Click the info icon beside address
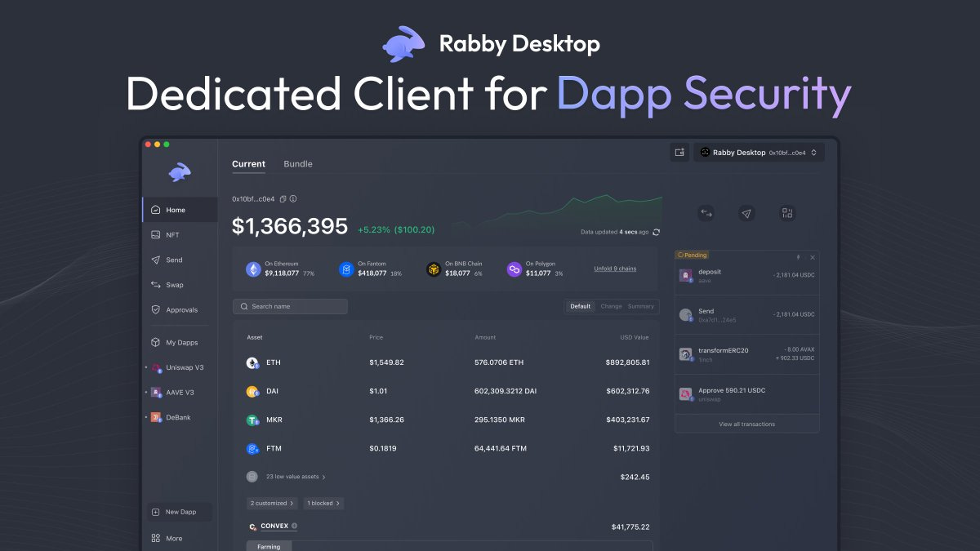The image size is (980, 551). point(293,198)
